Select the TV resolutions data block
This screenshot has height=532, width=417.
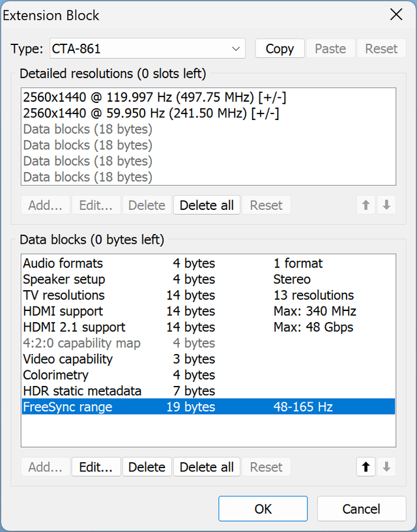point(208,295)
